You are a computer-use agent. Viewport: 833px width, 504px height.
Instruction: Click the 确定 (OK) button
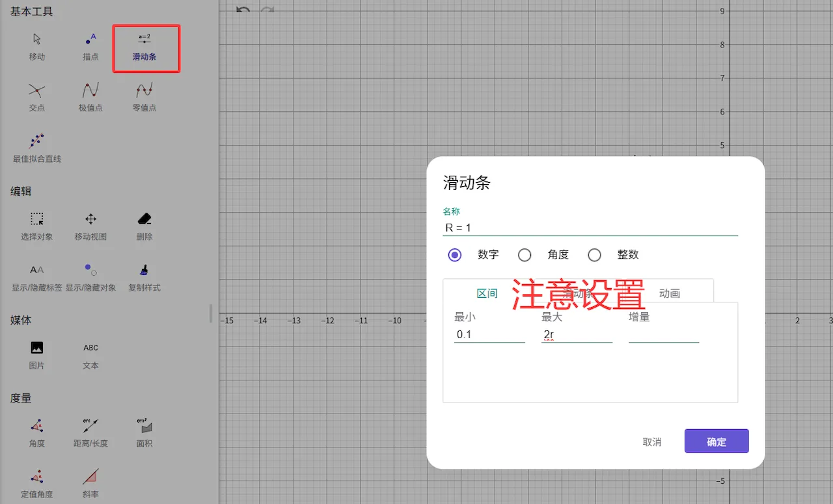pyautogui.click(x=716, y=442)
